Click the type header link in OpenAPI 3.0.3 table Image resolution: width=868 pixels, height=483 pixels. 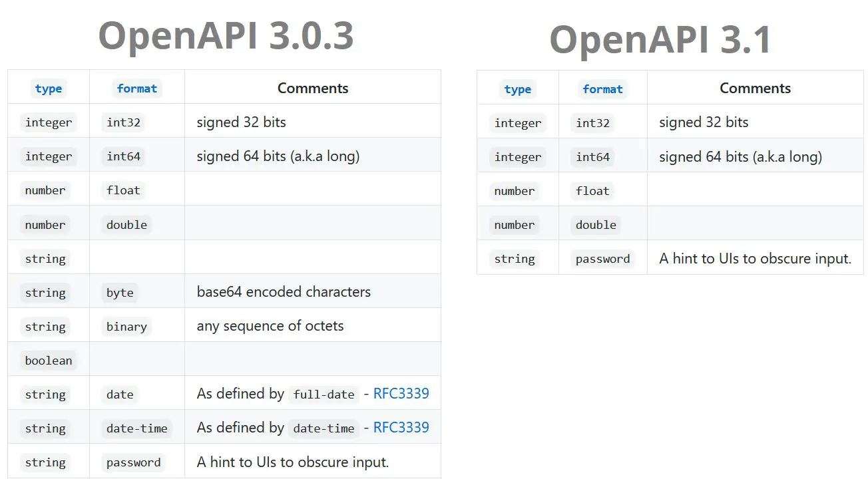(x=49, y=88)
